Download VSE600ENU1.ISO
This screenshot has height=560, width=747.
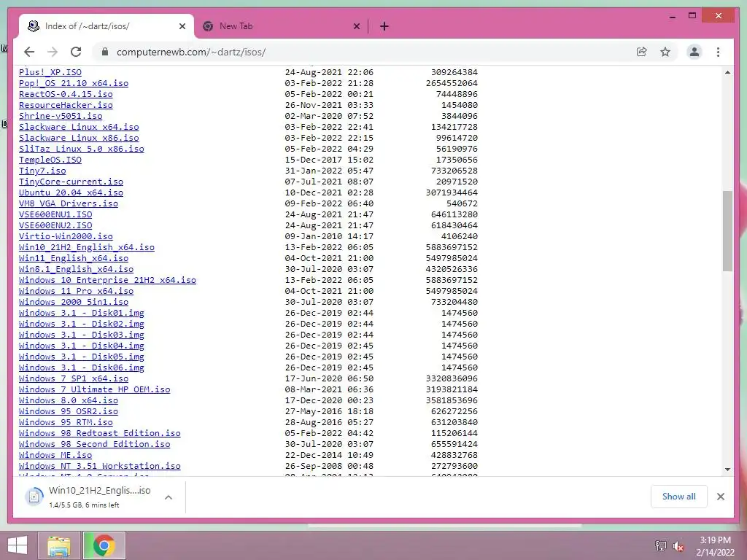pos(55,215)
